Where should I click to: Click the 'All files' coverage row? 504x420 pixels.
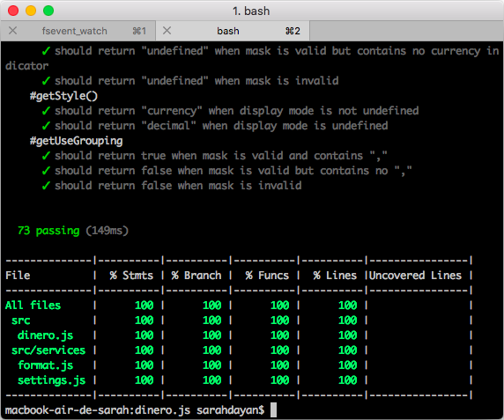tap(238, 305)
